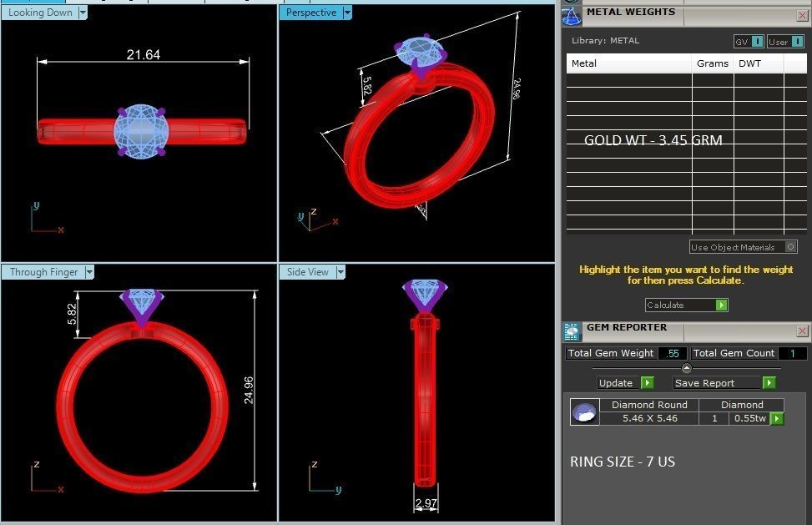Close the Gem Reporter panel
Screen dimensions: 812x525
802,331
